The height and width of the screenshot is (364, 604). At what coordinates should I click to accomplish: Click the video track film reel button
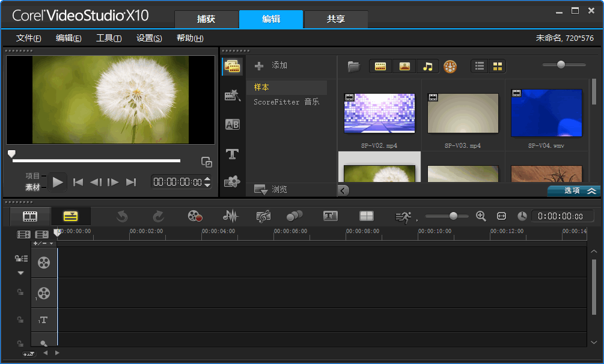[44, 262]
